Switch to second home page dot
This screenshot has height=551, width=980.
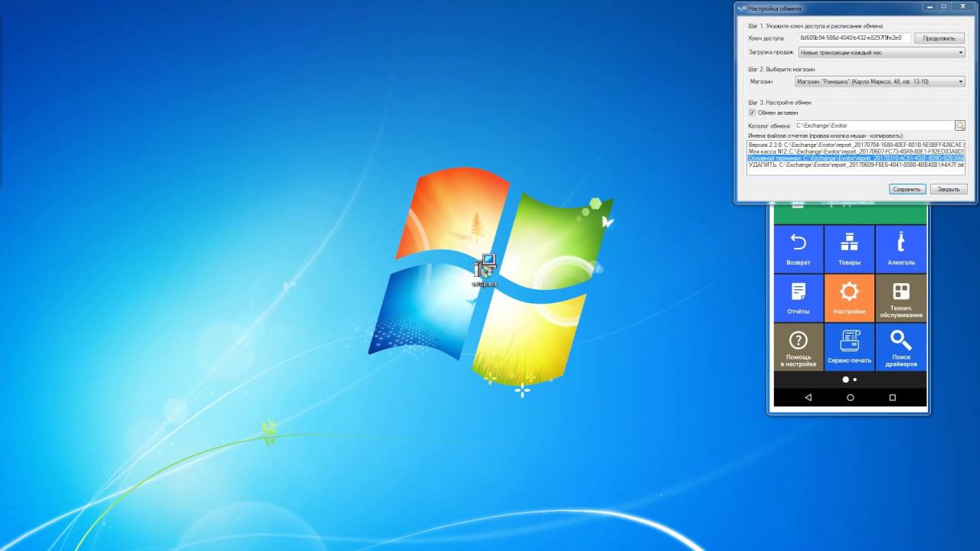click(x=855, y=380)
